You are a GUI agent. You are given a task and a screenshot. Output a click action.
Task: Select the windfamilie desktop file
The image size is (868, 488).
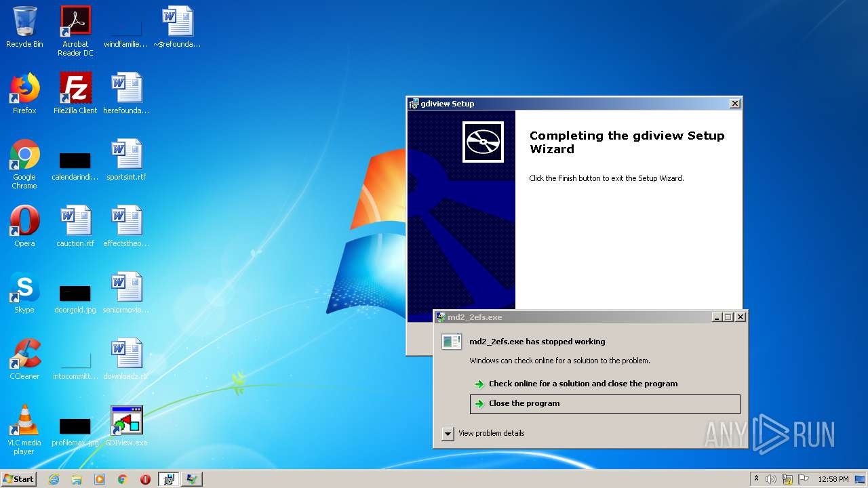pyautogui.click(x=125, y=31)
